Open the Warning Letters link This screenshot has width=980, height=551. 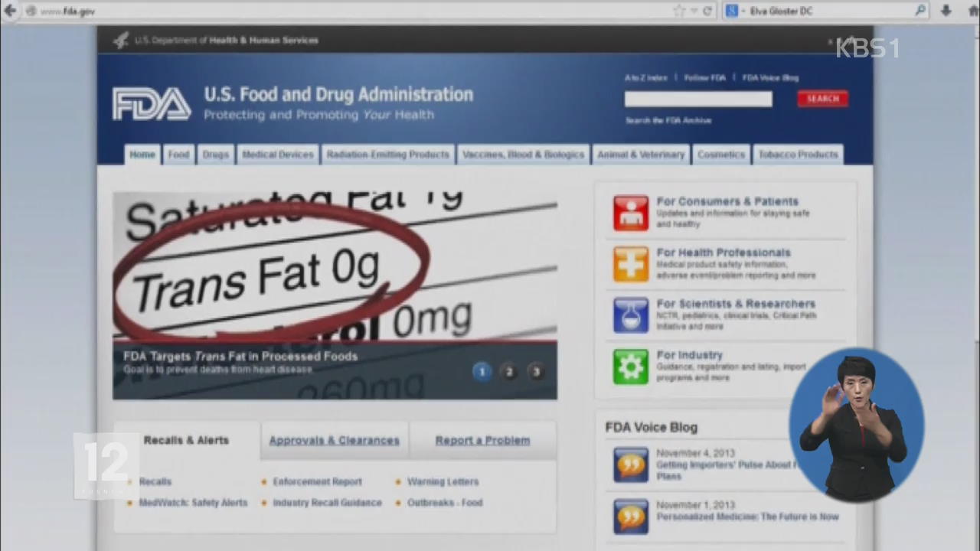(x=443, y=482)
